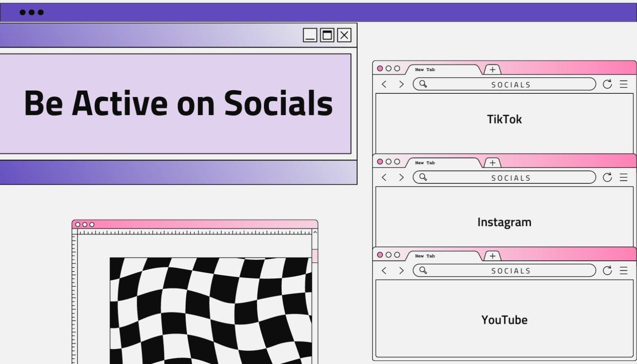The image size is (637, 364).
Task: Reload the TikTok browser window
Action: pyautogui.click(x=607, y=84)
